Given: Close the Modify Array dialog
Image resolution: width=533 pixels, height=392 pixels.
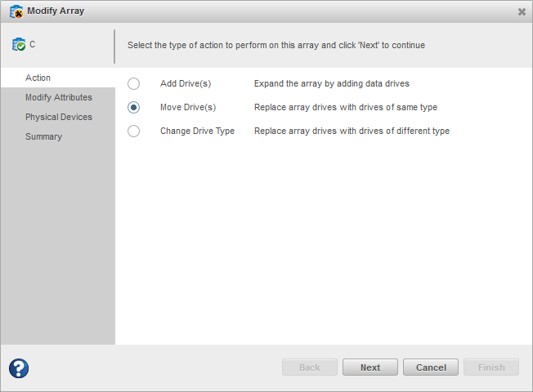Looking at the screenshot, I should tap(522, 11).
